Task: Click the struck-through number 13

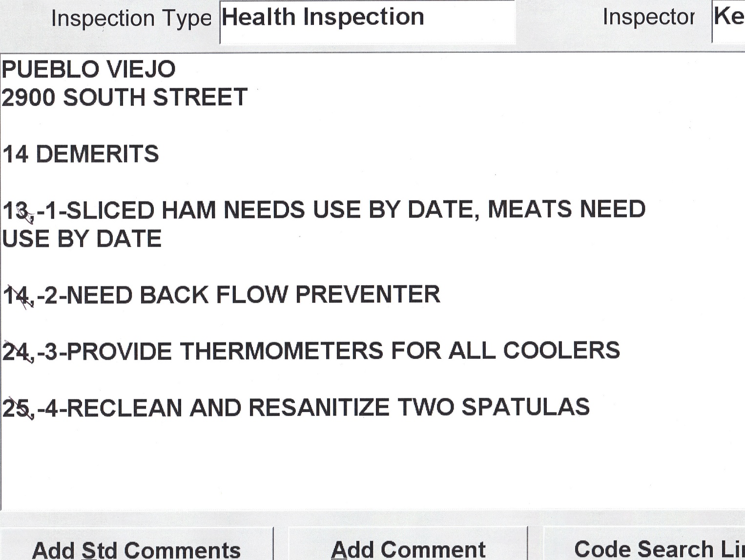Action: [17, 211]
